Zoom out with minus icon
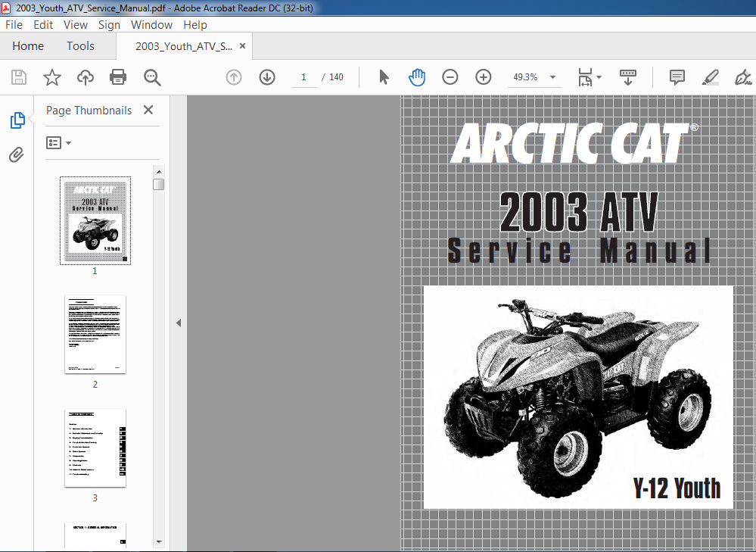756x552 pixels. 450,77
